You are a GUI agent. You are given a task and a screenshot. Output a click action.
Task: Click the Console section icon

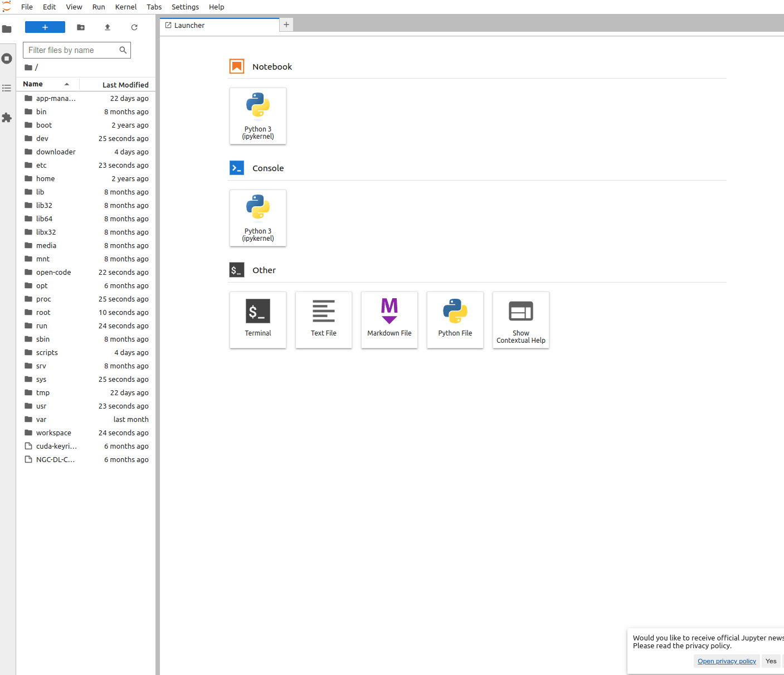[x=237, y=168]
